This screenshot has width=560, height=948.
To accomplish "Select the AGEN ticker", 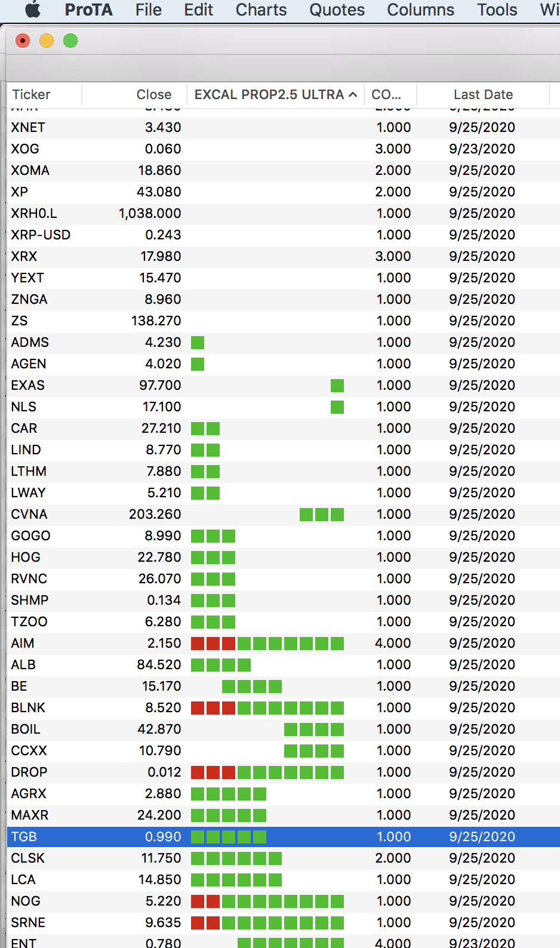I will 29,364.
